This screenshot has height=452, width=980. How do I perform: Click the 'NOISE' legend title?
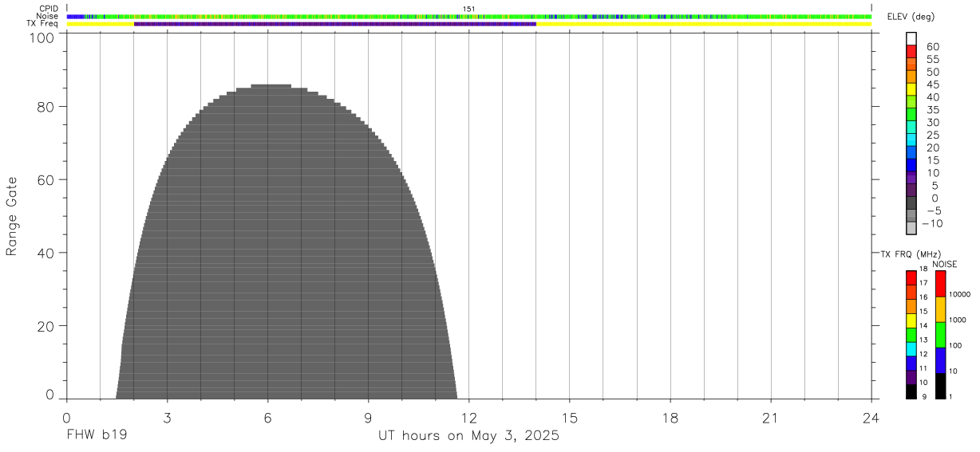[x=945, y=264]
